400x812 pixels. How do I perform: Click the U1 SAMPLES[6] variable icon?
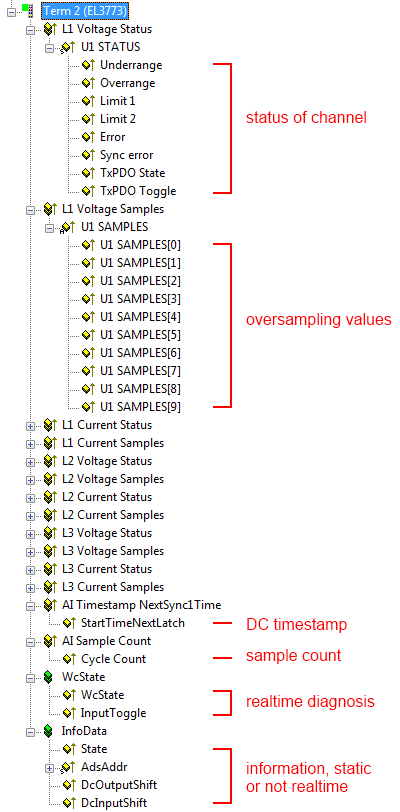click(88, 353)
